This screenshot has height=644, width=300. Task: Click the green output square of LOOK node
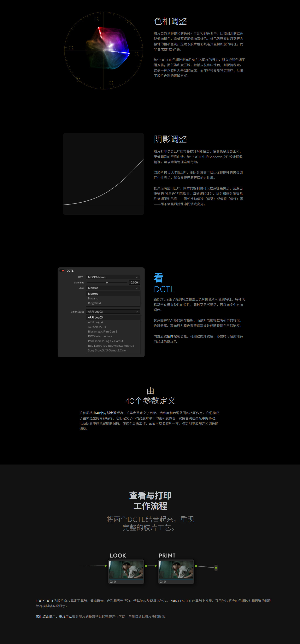(146, 566)
